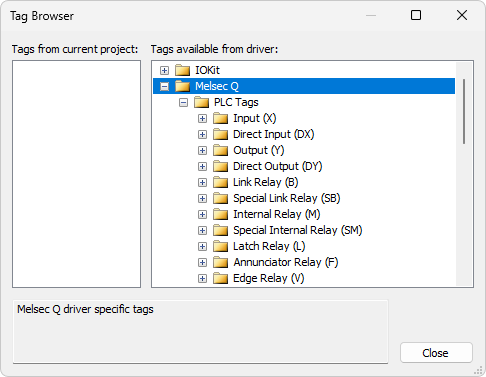Screen dimensions: 486x377
Task: Click the IOKit folder icon
Action: point(182,70)
